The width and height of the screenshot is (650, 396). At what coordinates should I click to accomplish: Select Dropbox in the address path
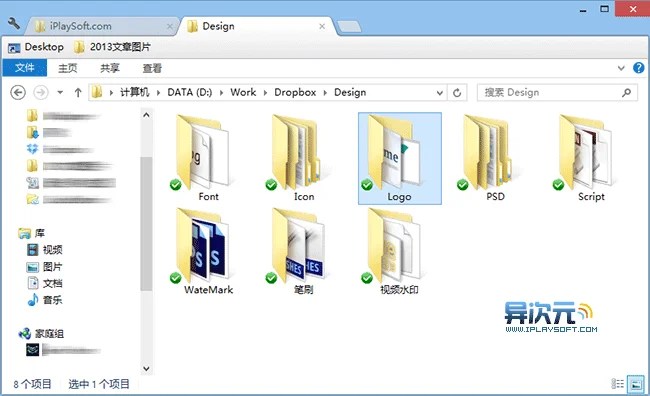295,92
